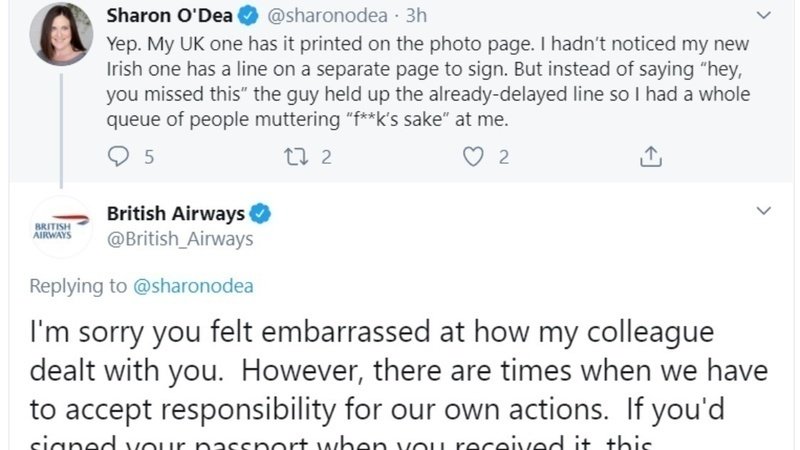Click British Airways verified badge

point(262,214)
